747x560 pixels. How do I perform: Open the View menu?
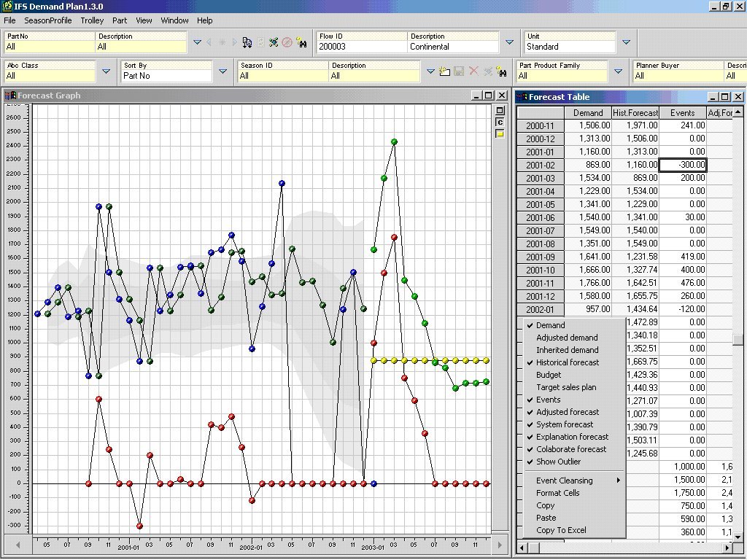coord(144,20)
